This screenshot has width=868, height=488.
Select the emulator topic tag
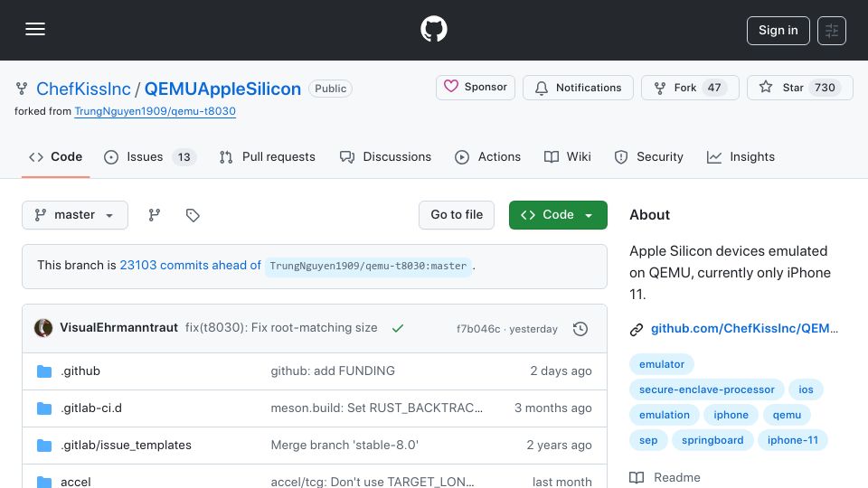(662, 364)
